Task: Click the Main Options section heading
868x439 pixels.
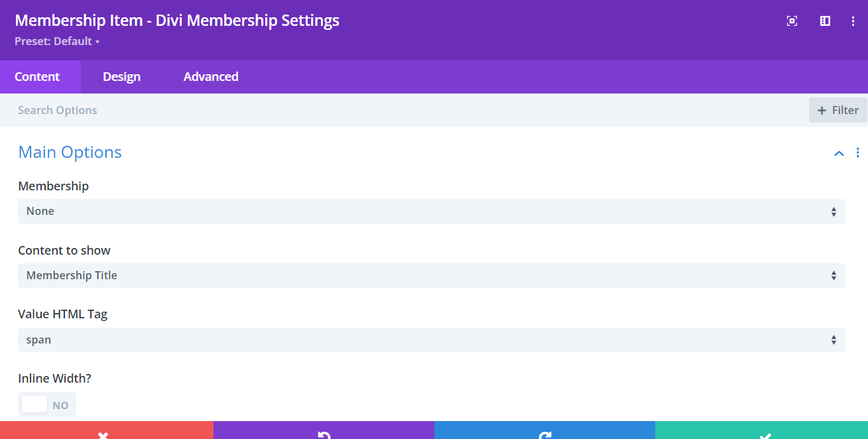Action: [70, 152]
